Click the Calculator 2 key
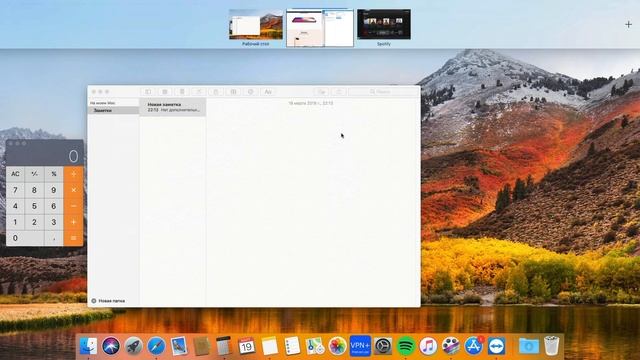This screenshot has height=360, width=640. click(34, 222)
